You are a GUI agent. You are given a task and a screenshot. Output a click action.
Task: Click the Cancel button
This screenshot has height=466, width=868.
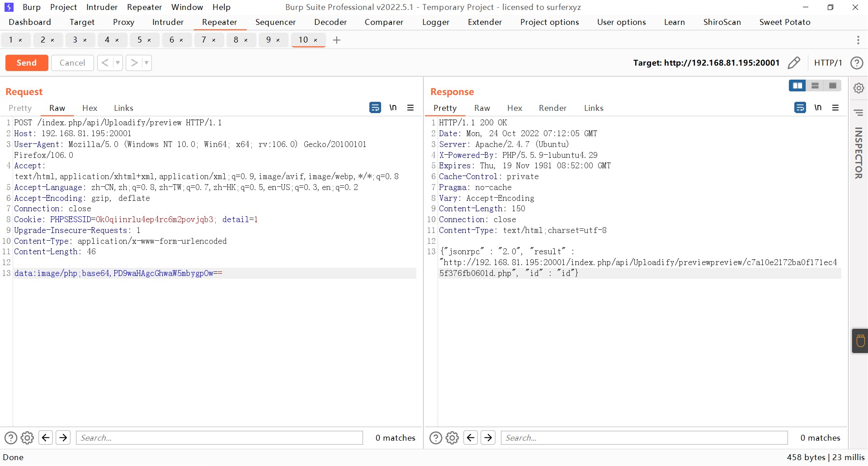[x=72, y=63]
